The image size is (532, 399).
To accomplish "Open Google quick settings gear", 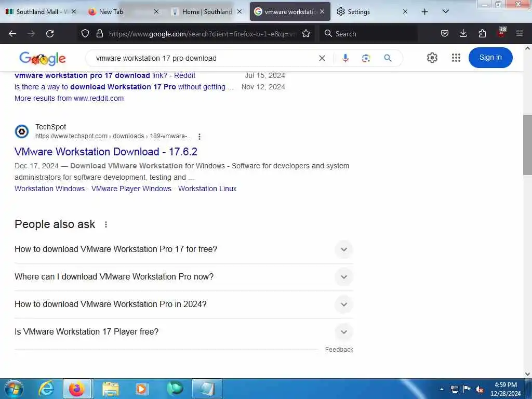I will click(x=432, y=58).
